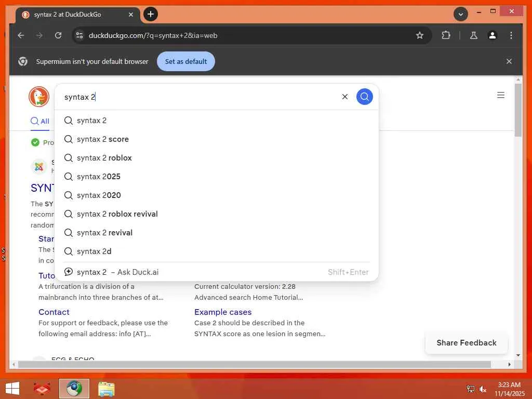Screen dimensions: 532x399
Task: Click the first result's site favicon
Action: point(39,167)
